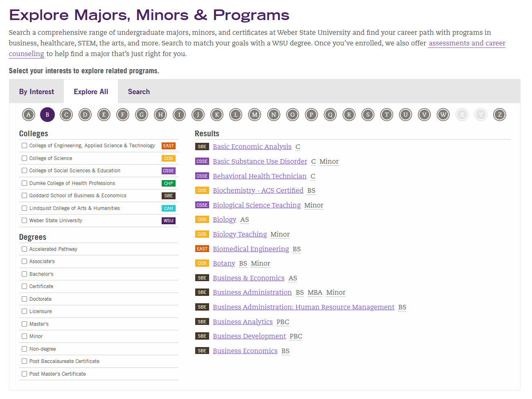
Task: Show programs starting with letter T
Action: 387,115
